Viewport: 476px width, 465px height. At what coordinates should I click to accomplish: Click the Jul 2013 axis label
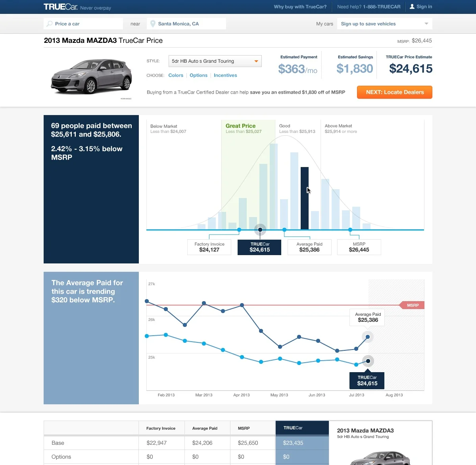(357, 395)
